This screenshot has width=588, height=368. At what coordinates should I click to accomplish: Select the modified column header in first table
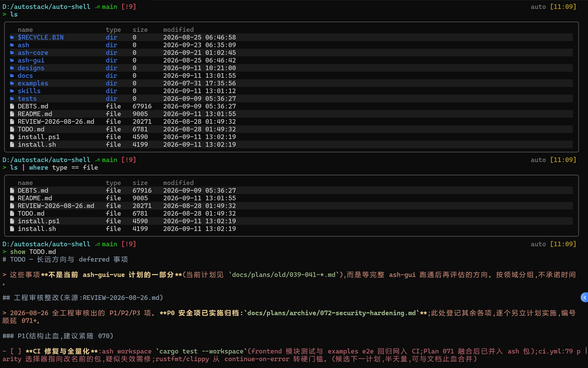(x=178, y=30)
